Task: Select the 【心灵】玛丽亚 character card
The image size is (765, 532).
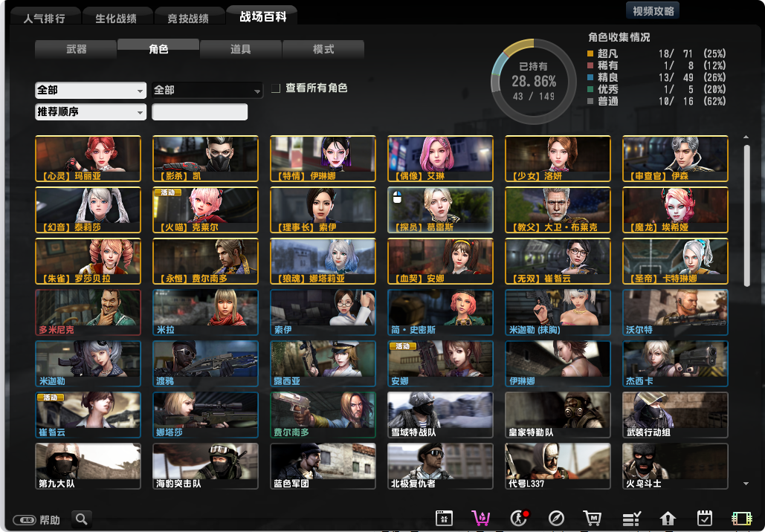Action: click(x=88, y=158)
